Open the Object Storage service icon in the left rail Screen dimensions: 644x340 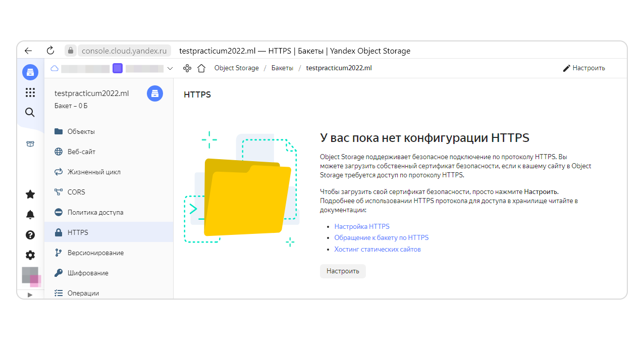(30, 72)
